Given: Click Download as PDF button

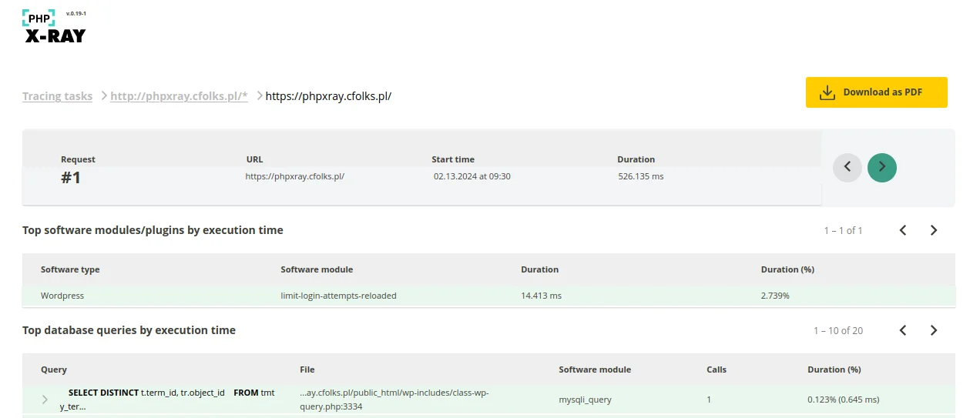Looking at the screenshot, I should click(x=877, y=92).
